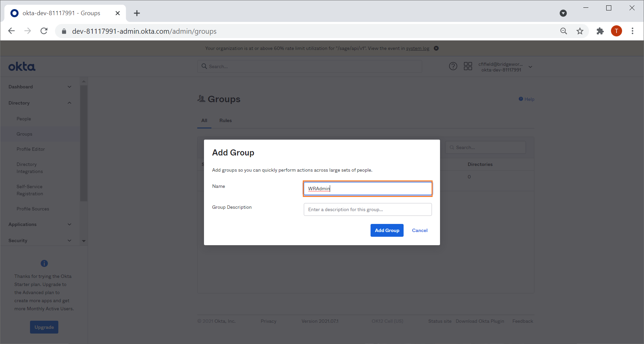Screen dimensions: 644x344
Task: Switch to the All tab
Action: pos(204,120)
